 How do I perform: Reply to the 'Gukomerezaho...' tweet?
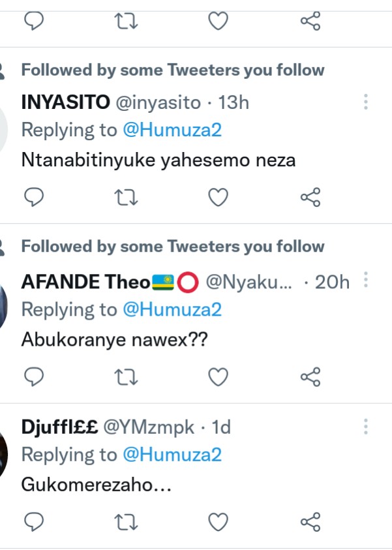point(33,521)
